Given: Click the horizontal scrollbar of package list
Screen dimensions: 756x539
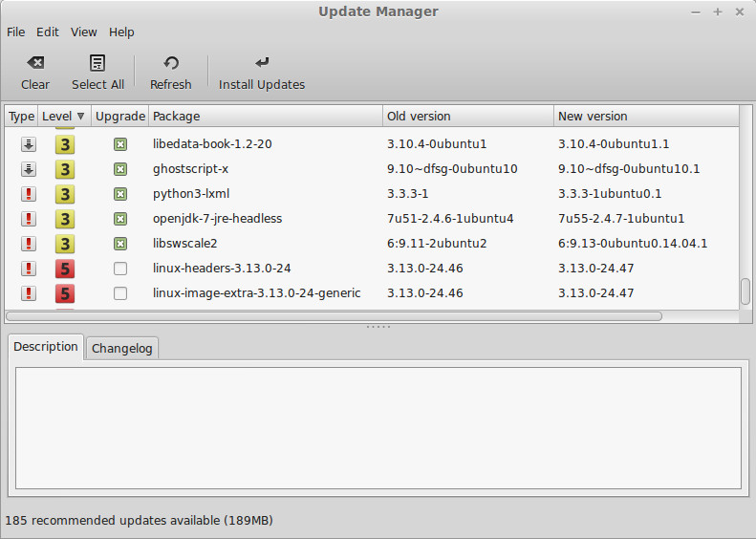Looking at the screenshot, I should coord(334,316).
